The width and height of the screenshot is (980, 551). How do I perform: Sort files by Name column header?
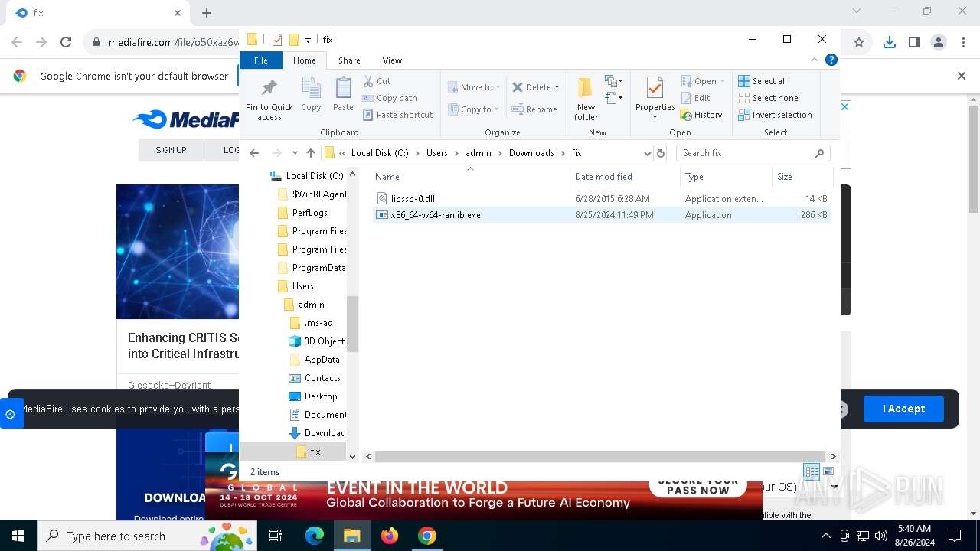(x=470, y=177)
